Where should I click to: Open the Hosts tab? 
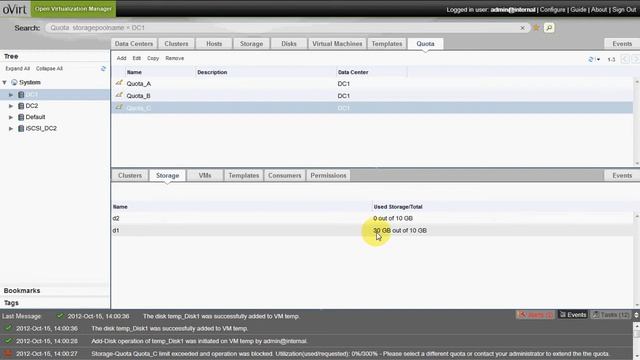tap(214, 44)
